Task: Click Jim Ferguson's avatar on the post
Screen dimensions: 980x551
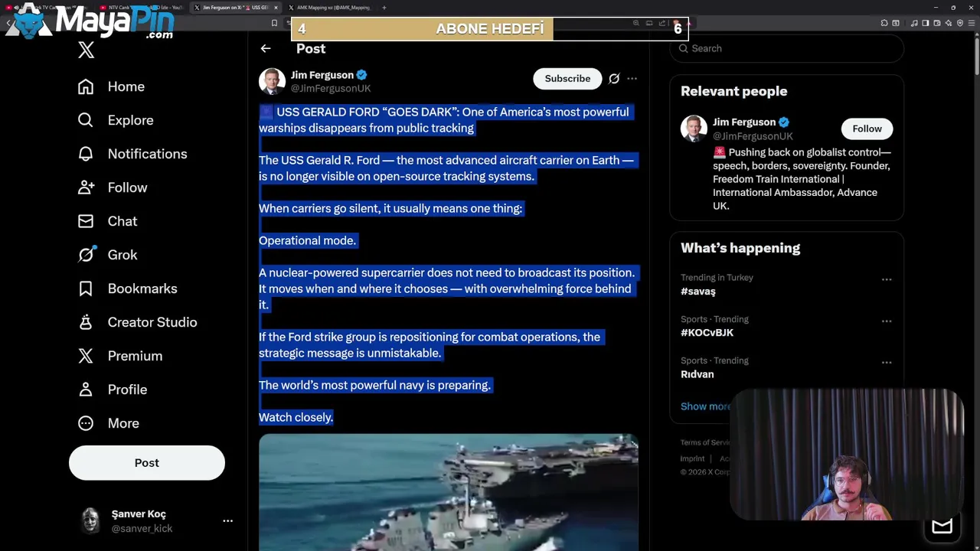Action: (272, 81)
